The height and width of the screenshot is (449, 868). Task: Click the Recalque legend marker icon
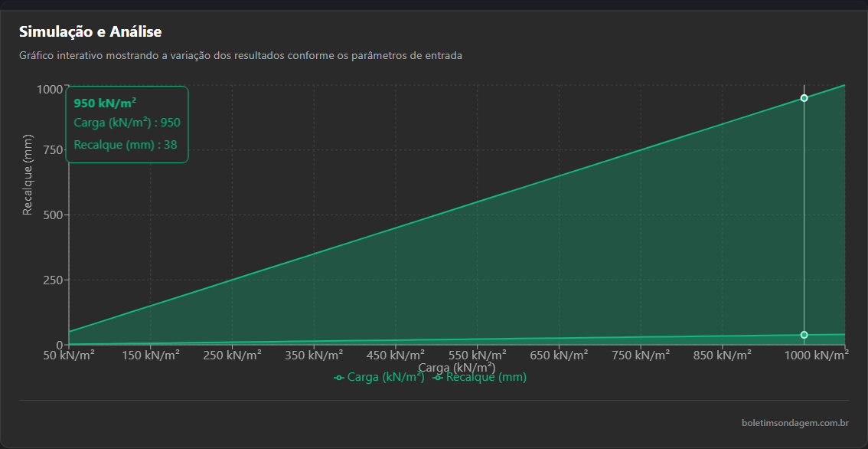[x=438, y=378]
